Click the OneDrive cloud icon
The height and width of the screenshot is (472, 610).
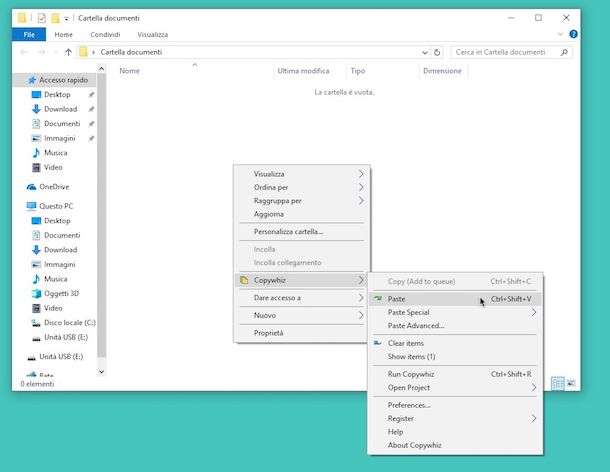click(x=31, y=187)
